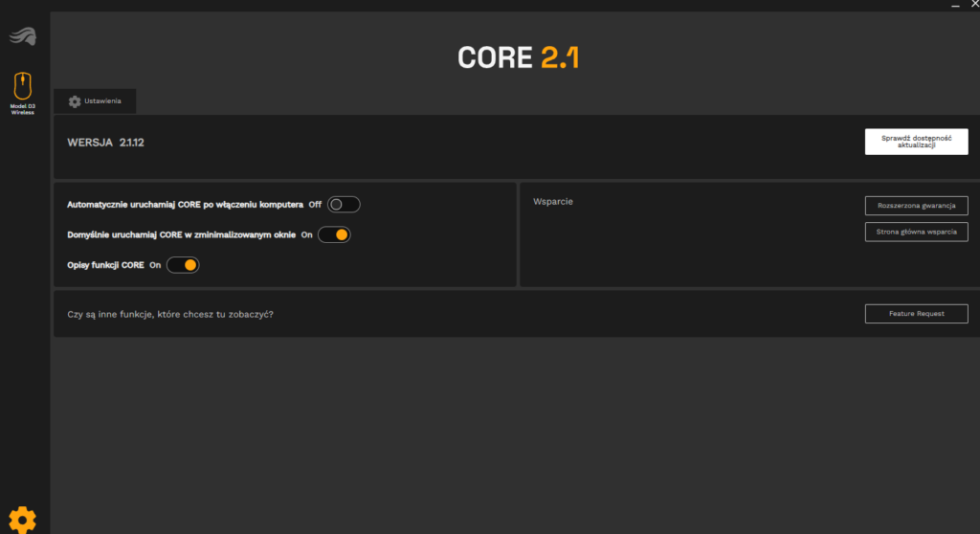Screen dimensions: 980x534
Task: Click the 'Czy są inne funkcje' question text
Action: [177, 314]
